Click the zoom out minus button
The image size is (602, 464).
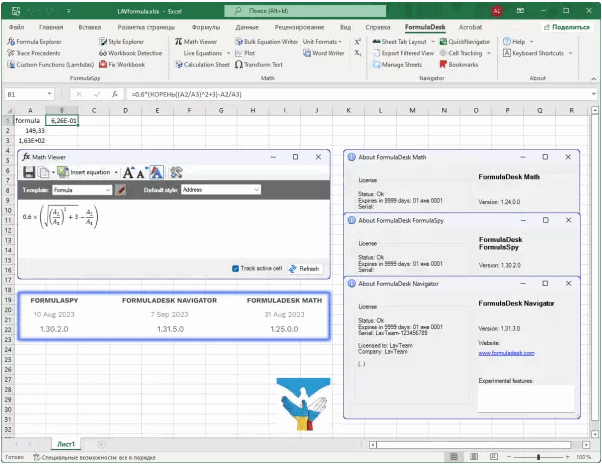[x=509, y=457]
